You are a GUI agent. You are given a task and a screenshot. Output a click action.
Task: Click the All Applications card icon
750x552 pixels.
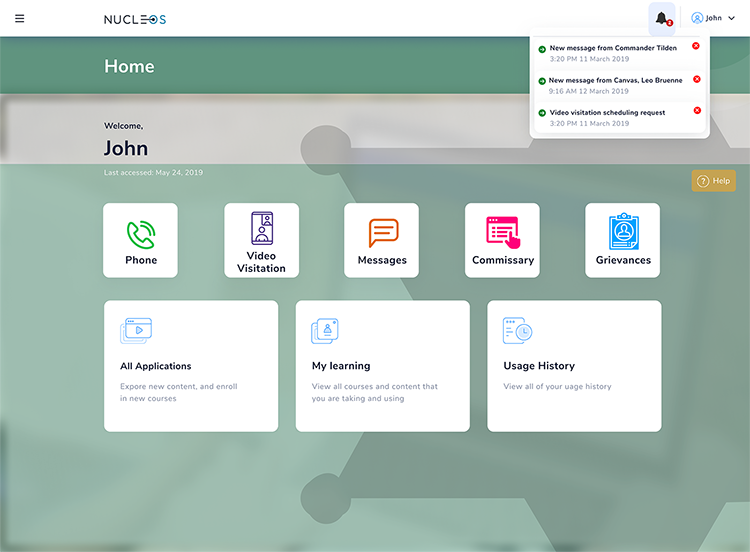point(136,331)
